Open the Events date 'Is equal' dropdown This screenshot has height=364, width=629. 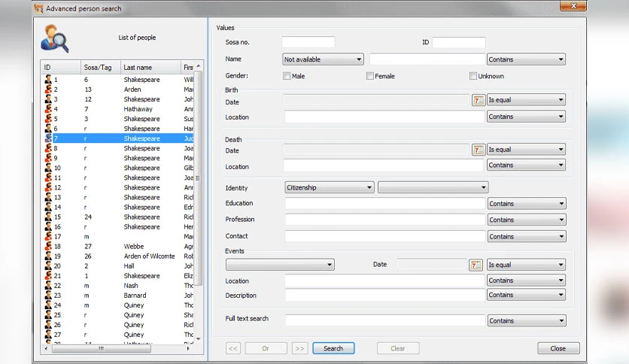[x=526, y=265]
